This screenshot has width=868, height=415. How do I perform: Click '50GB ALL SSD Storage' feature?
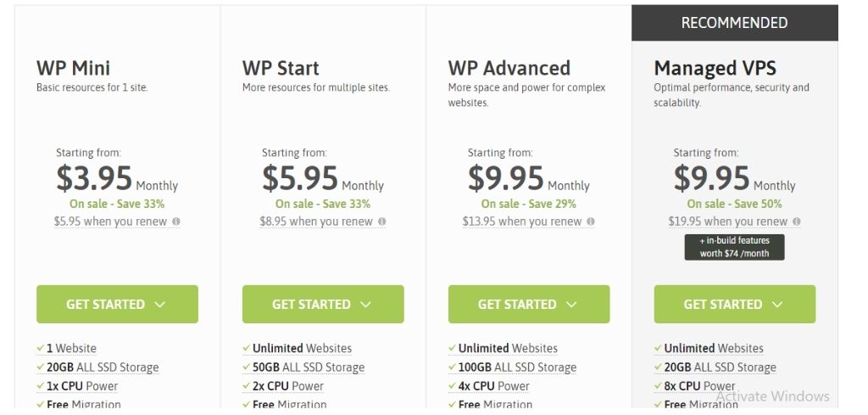pos(309,367)
